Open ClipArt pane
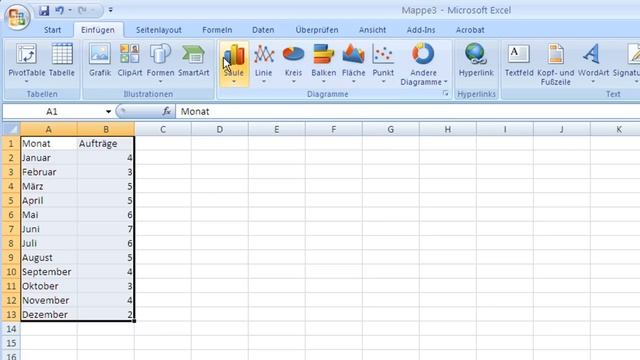Viewport: 640px width, 360px height. pos(130,61)
